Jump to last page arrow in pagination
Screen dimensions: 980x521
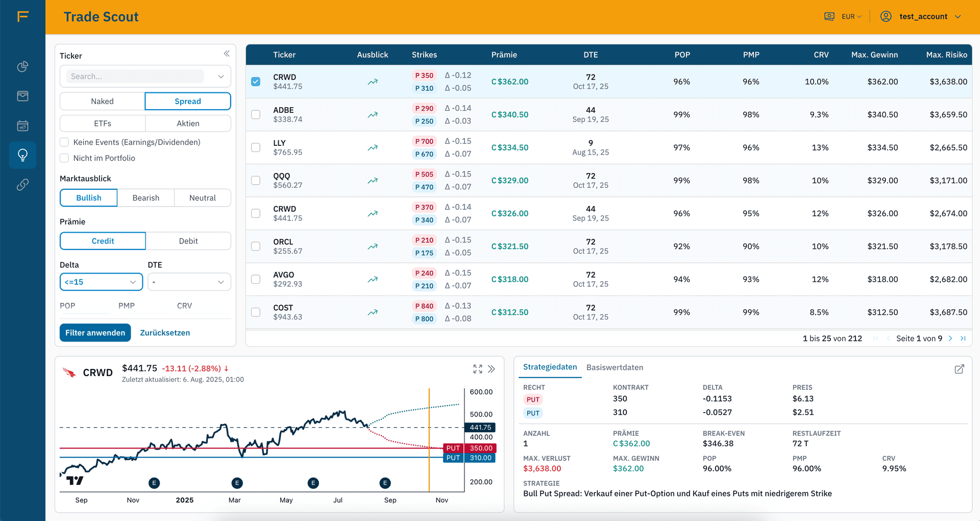(963, 338)
